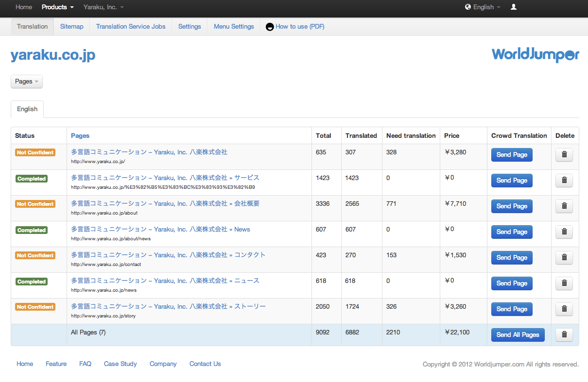Screen dimensions: 588x382
Task: Open the How to use (PDF) link
Action: [x=300, y=27]
